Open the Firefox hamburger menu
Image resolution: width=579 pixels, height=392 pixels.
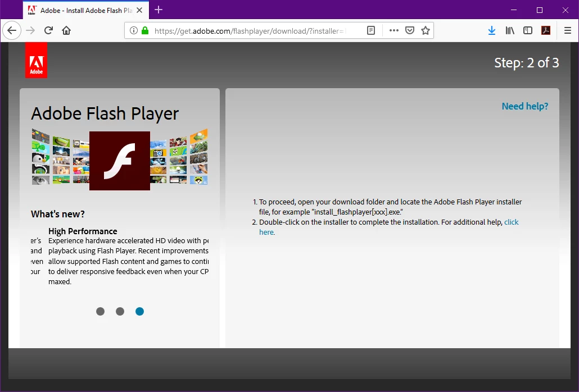click(568, 30)
